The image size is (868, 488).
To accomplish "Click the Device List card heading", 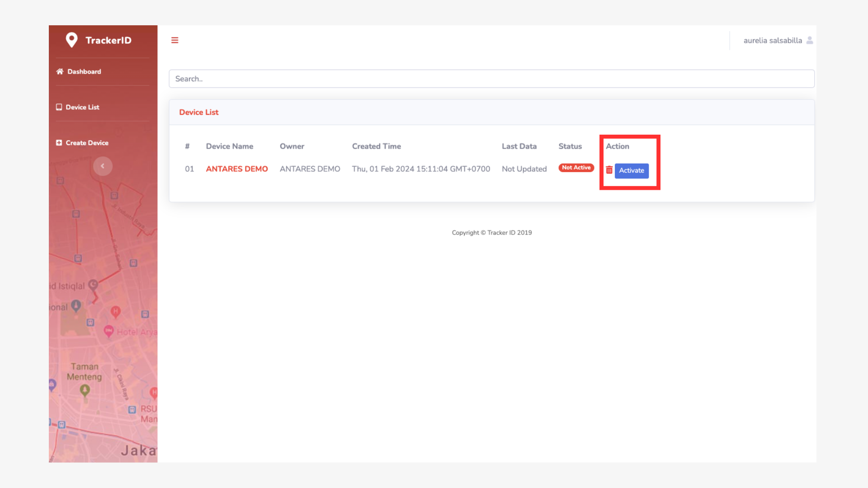I will pos(198,112).
